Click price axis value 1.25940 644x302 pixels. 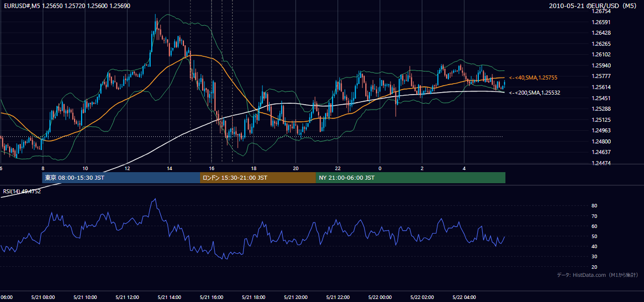tap(601, 65)
